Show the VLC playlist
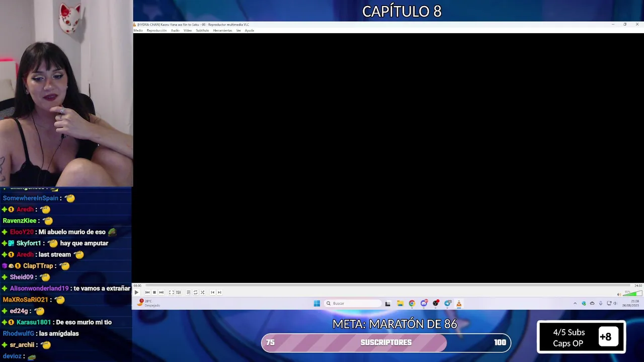The height and width of the screenshot is (362, 644). pos(189,292)
